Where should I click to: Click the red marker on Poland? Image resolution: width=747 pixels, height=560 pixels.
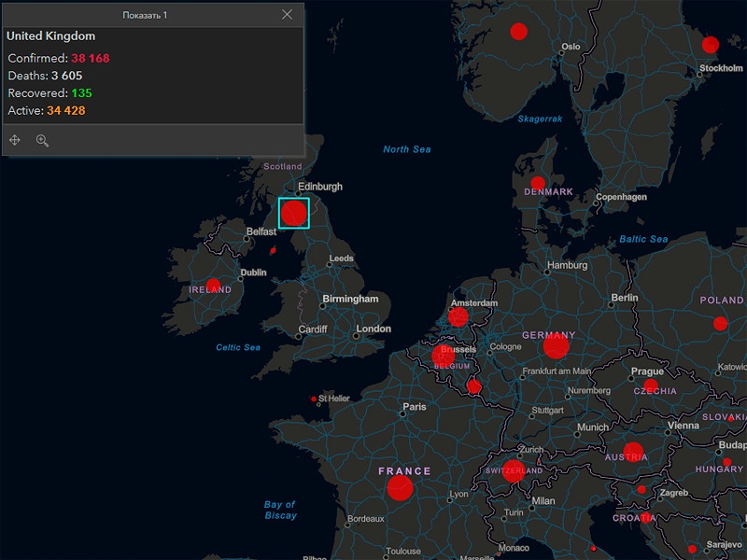(720, 324)
